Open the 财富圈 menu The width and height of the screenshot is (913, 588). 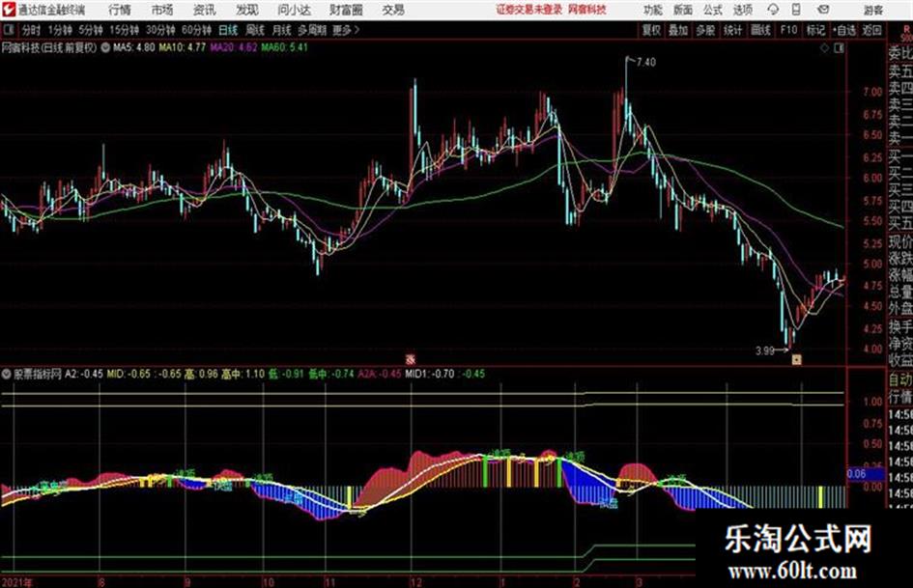346,10
